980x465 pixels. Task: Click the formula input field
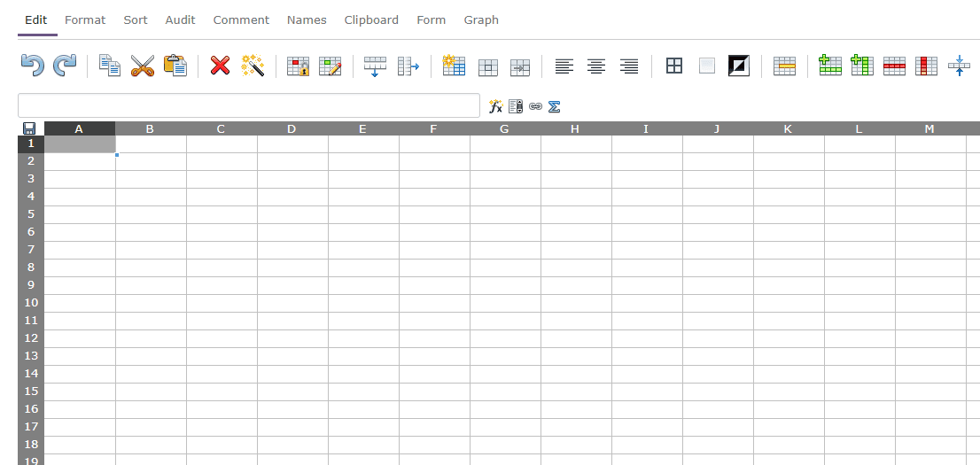pyautogui.click(x=248, y=105)
